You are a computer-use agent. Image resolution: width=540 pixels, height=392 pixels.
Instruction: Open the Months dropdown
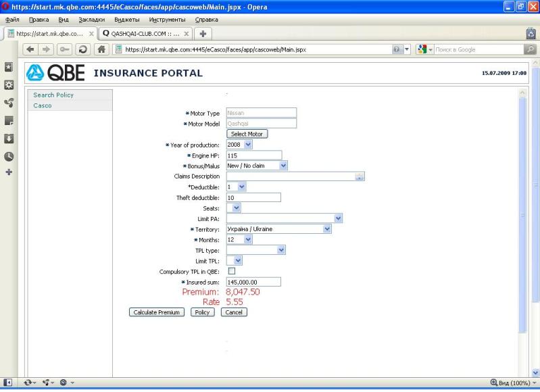pyautogui.click(x=247, y=239)
